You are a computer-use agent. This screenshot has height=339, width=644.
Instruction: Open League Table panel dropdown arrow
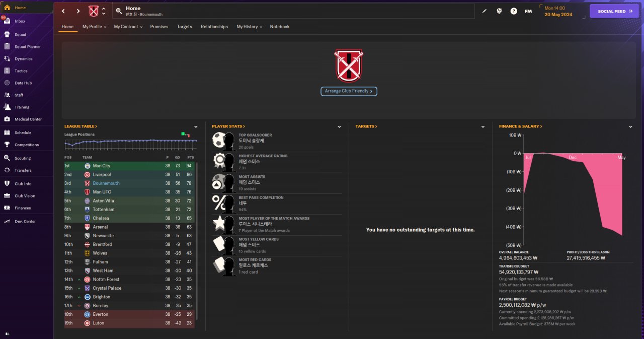(196, 127)
